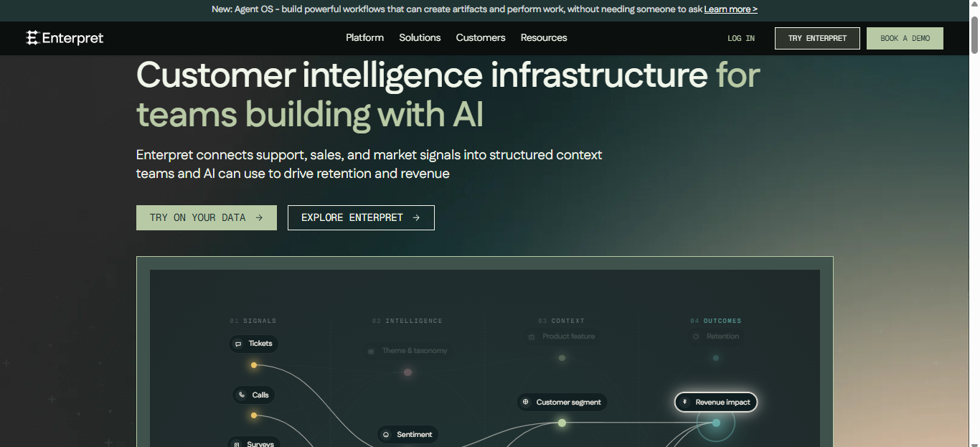This screenshot has width=980, height=447.
Task: Open the Resources dropdown
Action: [544, 37]
